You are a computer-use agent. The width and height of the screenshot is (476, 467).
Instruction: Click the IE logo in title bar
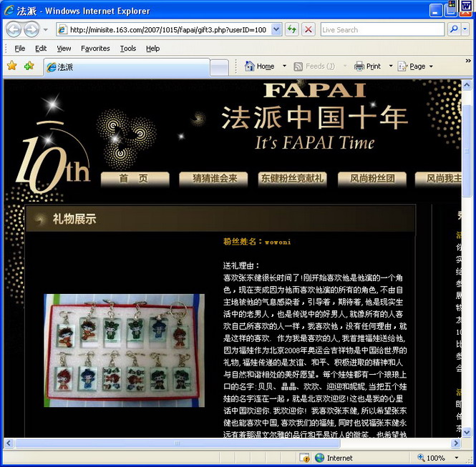coord(9,10)
